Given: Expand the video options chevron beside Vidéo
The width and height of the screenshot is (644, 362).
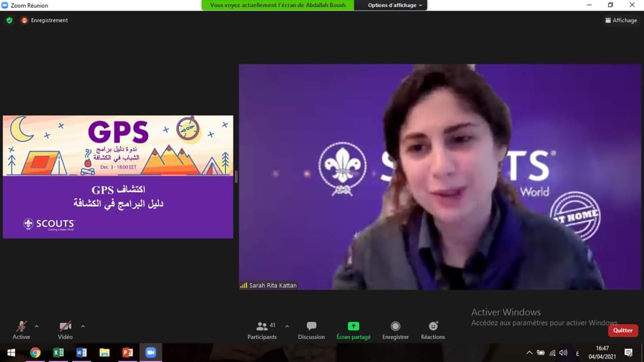Looking at the screenshot, I should click(x=83, y=326).
